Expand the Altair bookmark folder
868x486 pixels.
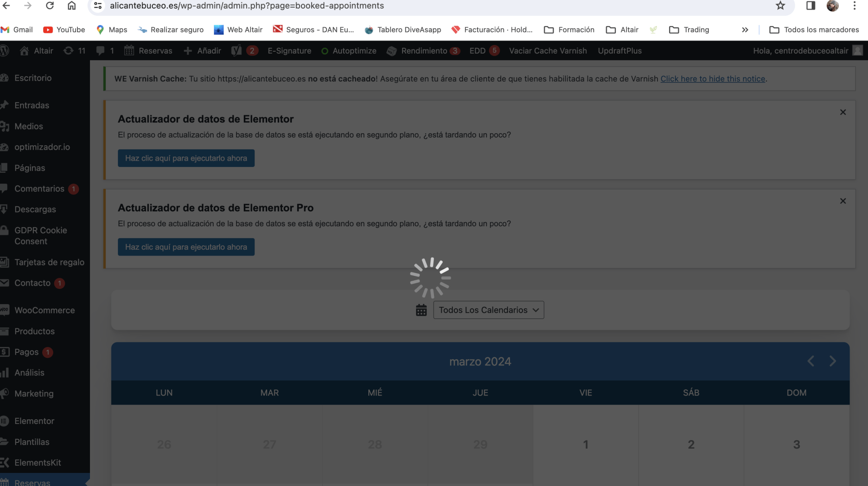pyautogui.click(x=622, y=30)
